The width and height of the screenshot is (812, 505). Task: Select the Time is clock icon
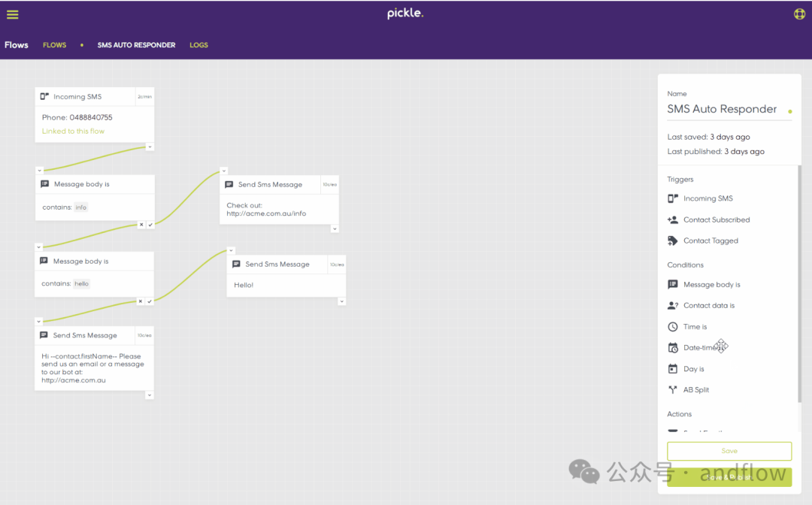click(673, 326)
